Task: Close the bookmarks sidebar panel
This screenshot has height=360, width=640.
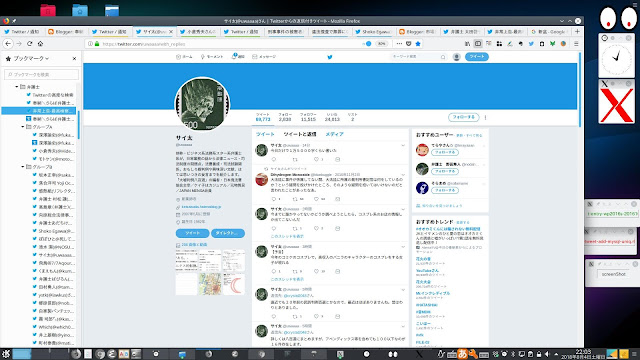Action: (x=74, y=59)
